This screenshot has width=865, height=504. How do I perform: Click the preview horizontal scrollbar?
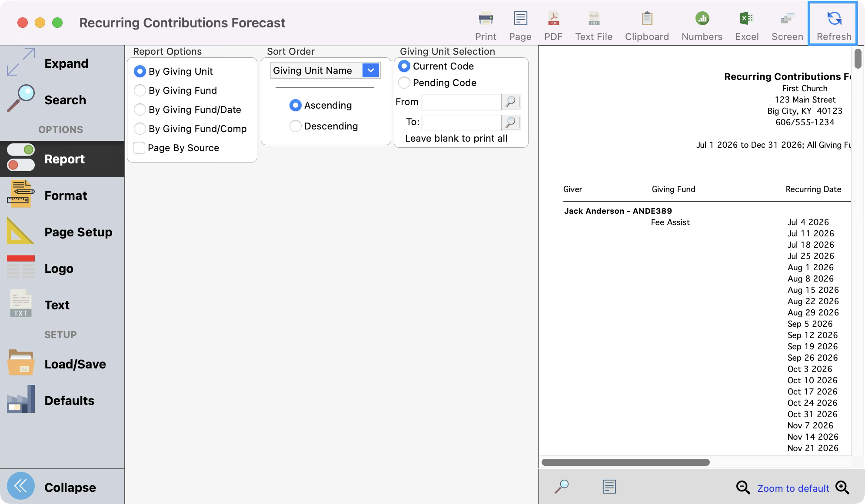point(625,462)
